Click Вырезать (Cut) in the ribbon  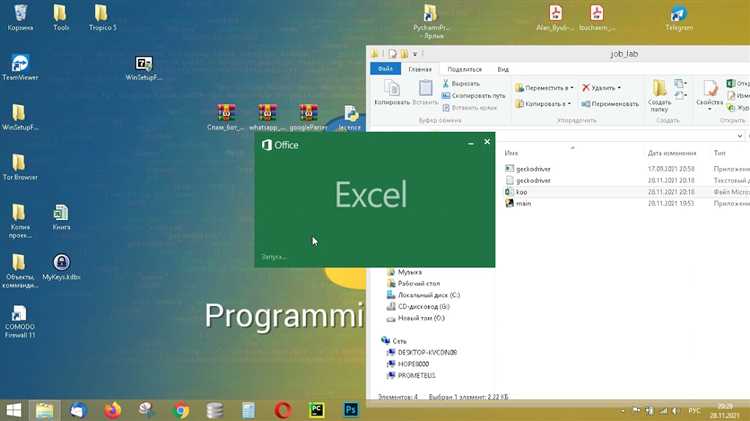461,83
